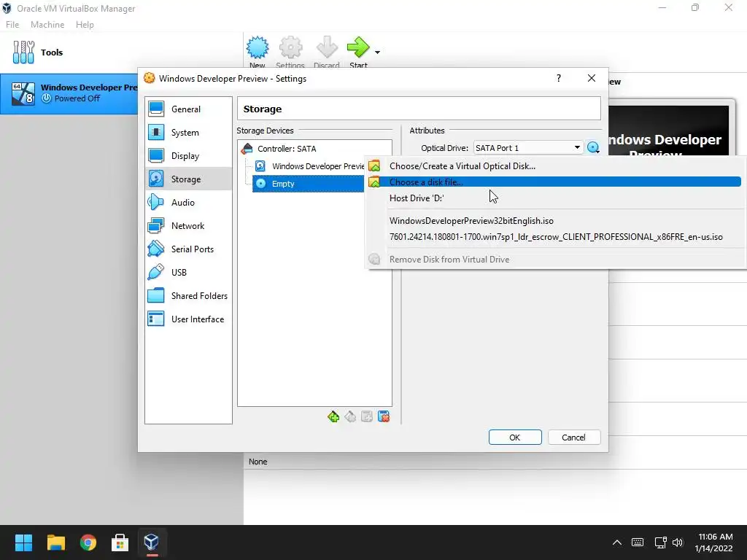Open the Tools icon in VirtualBox Manager
Screen dimensions: 747x560
[x=23, y=52]
